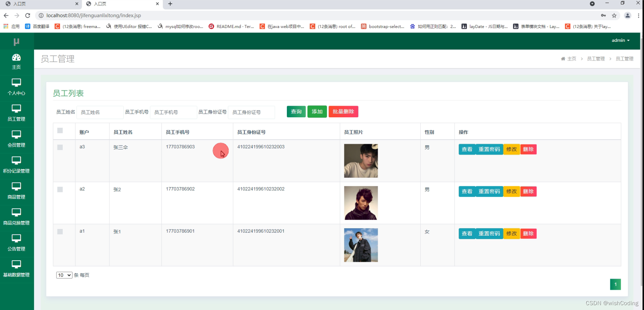The width and height of the screenshot is (644, 310).
Task: Click site info icon in address bar
Action: pyautogui.click(x=41, y=15)
